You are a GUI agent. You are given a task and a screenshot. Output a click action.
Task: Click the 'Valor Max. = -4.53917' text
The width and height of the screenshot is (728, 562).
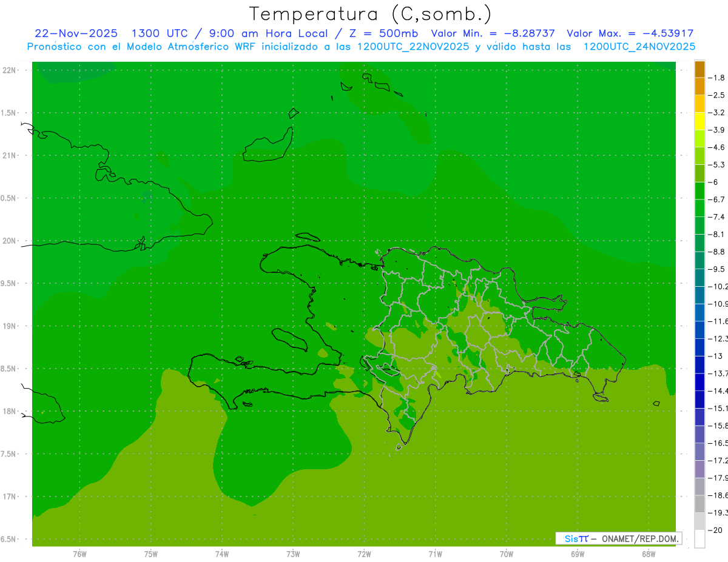tap(630, 33)
